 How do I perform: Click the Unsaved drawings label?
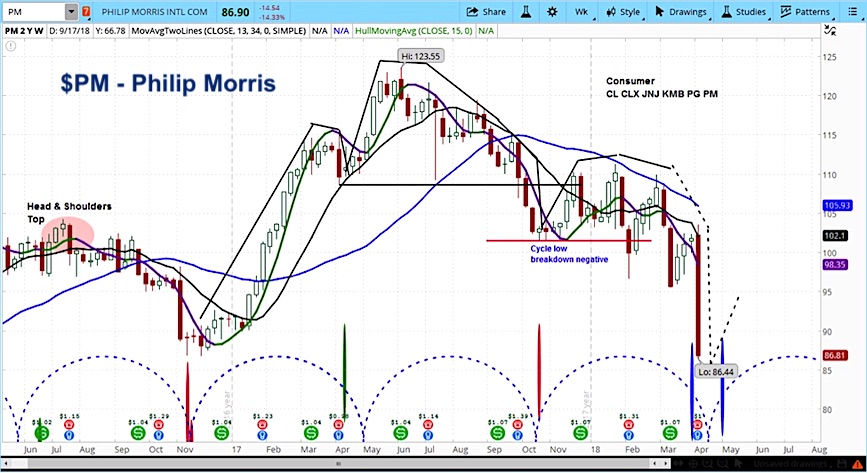point(790,464)
